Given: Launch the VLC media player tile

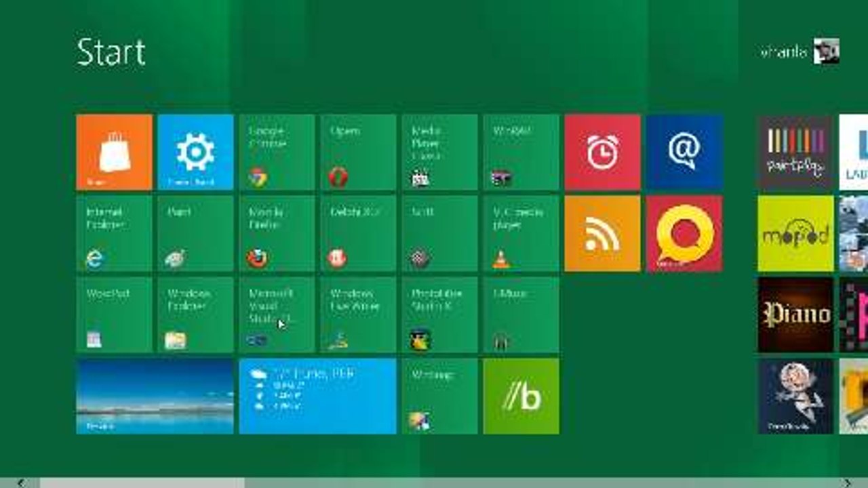Looking at the screenshot, I should [x=521, y=233].
